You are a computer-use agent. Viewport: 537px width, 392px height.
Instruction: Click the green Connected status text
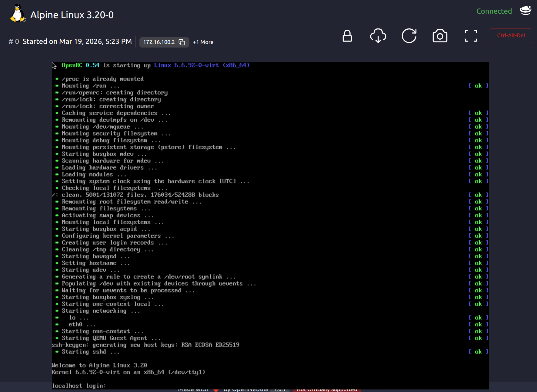494,11
